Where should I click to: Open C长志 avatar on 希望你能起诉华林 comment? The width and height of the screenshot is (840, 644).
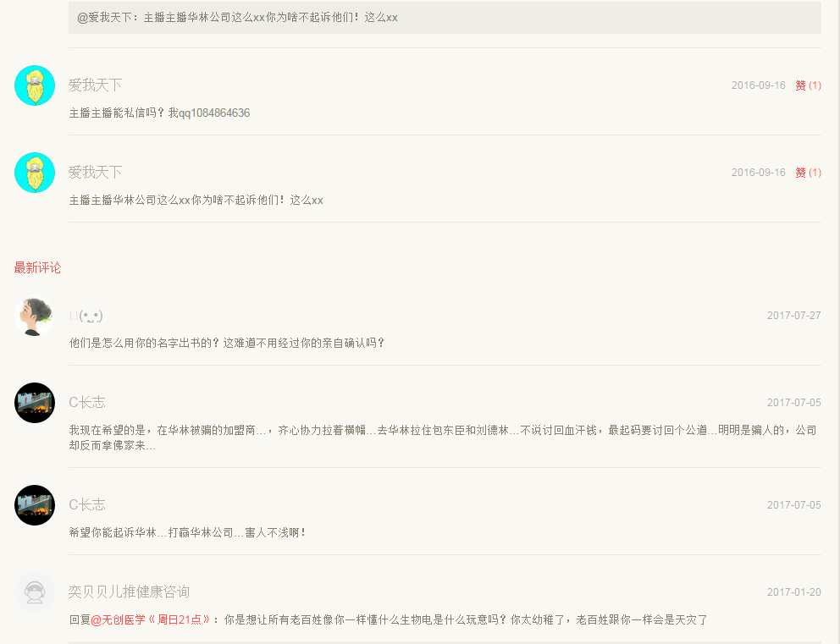tap(35, 505)
